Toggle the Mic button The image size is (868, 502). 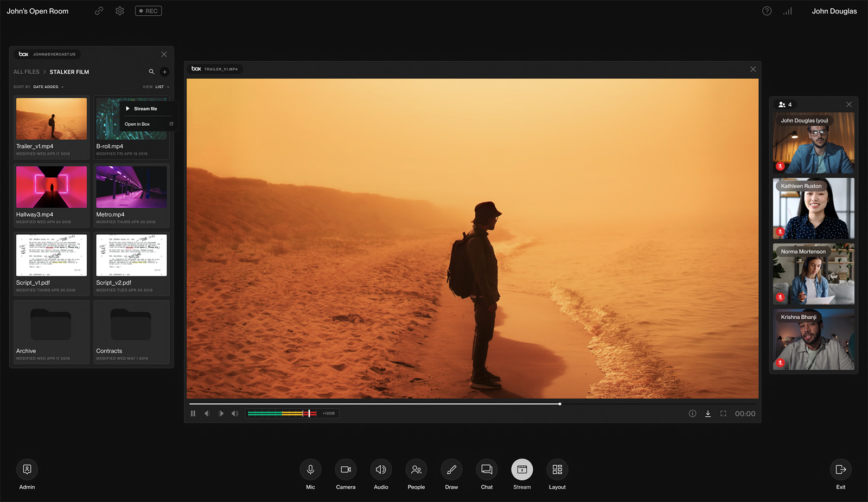tap(310, 469)
